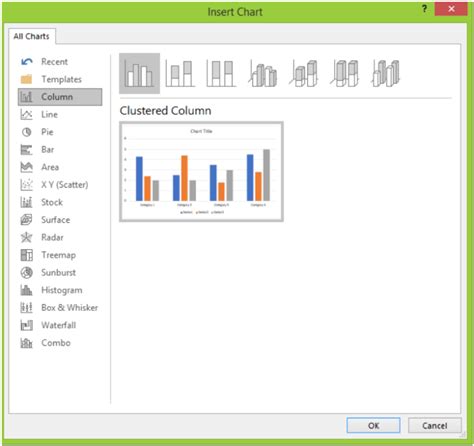Choose the 3-D Clustered Column subtype icon
Screen dimensions: 474x446
point(263,73)
